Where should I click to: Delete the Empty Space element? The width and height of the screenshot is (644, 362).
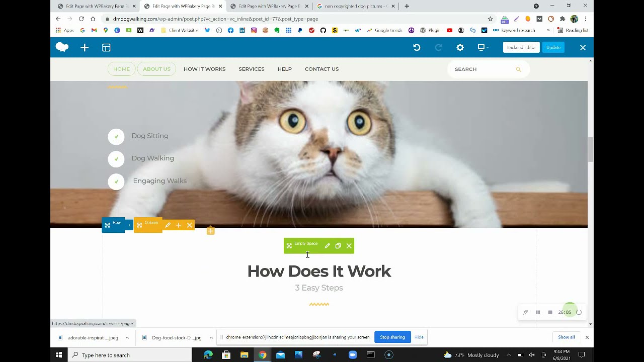click(349, 246)
